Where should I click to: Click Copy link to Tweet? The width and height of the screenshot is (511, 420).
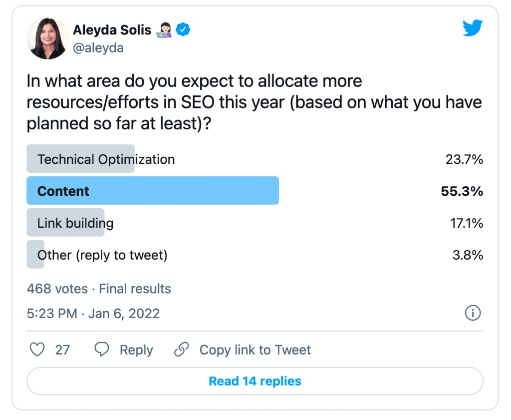(x=255, y=350)
